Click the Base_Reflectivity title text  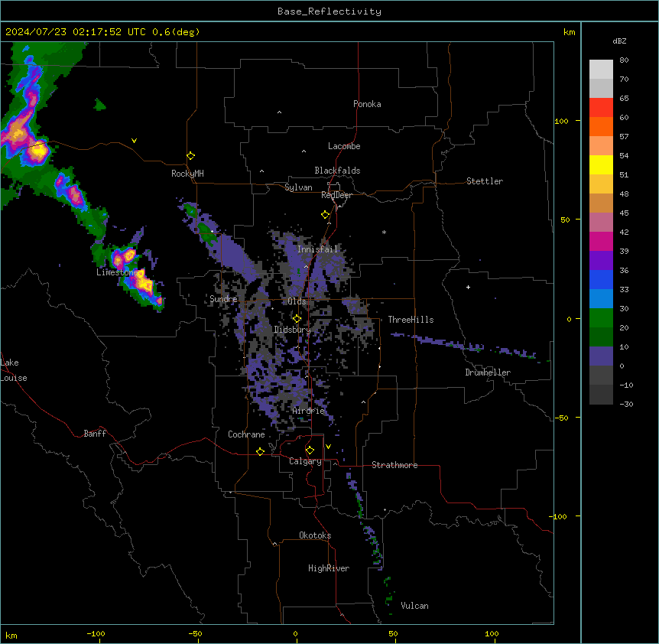tap(329, 11)
